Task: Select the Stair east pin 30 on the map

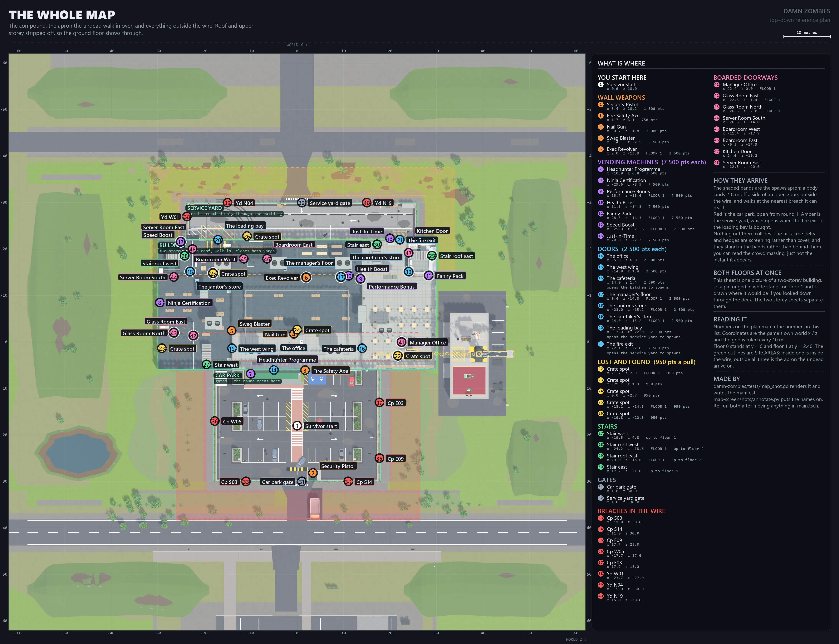Action: pyautogui.click(x=377, y=245)
